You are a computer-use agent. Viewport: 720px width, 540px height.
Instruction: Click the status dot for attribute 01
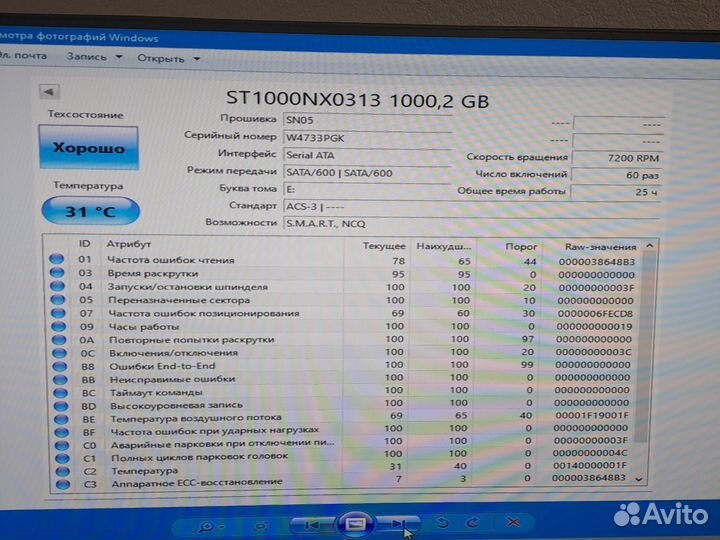point(57,259)
